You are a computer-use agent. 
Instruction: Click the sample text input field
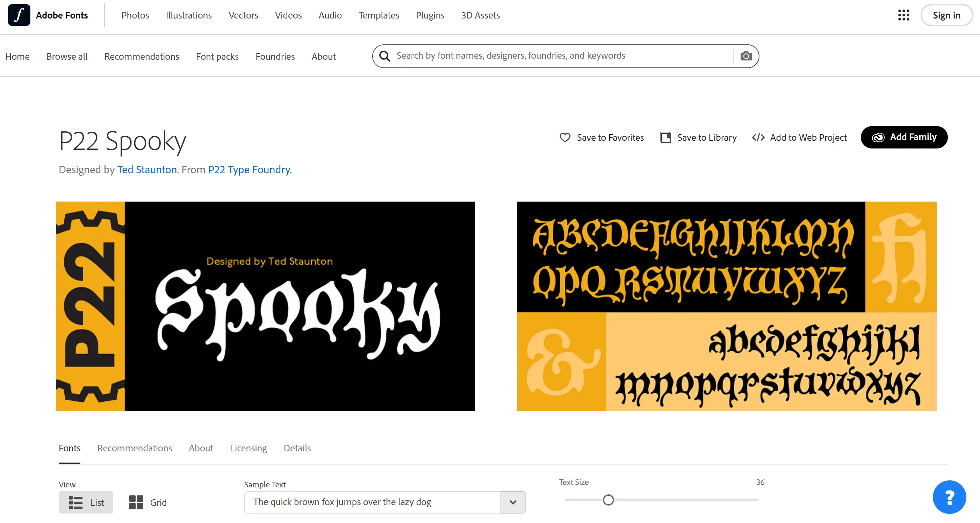click(373, 502)
